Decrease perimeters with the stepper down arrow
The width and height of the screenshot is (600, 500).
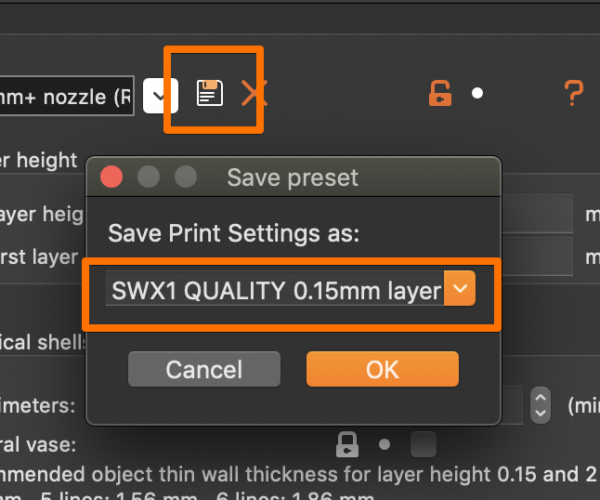click(540, 414)
